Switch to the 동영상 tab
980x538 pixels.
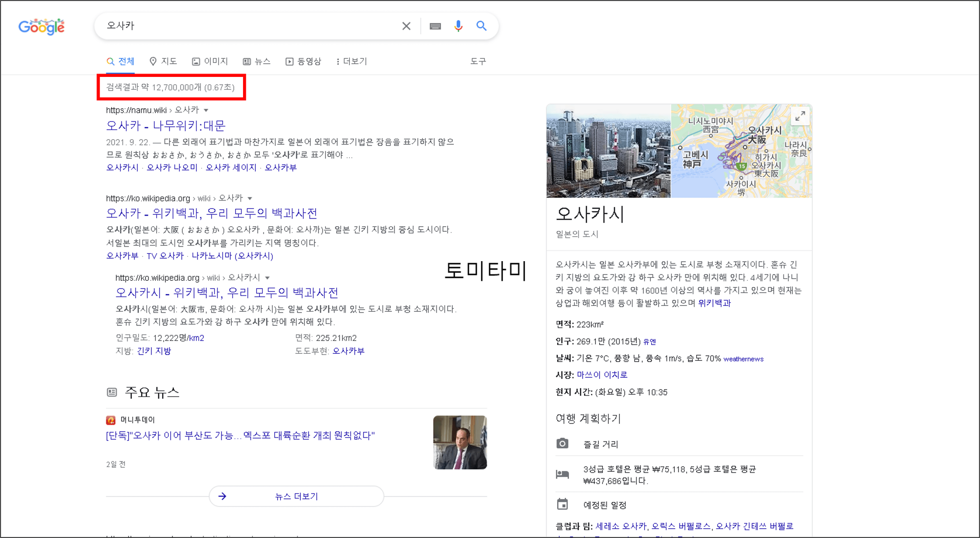[303, 61]
